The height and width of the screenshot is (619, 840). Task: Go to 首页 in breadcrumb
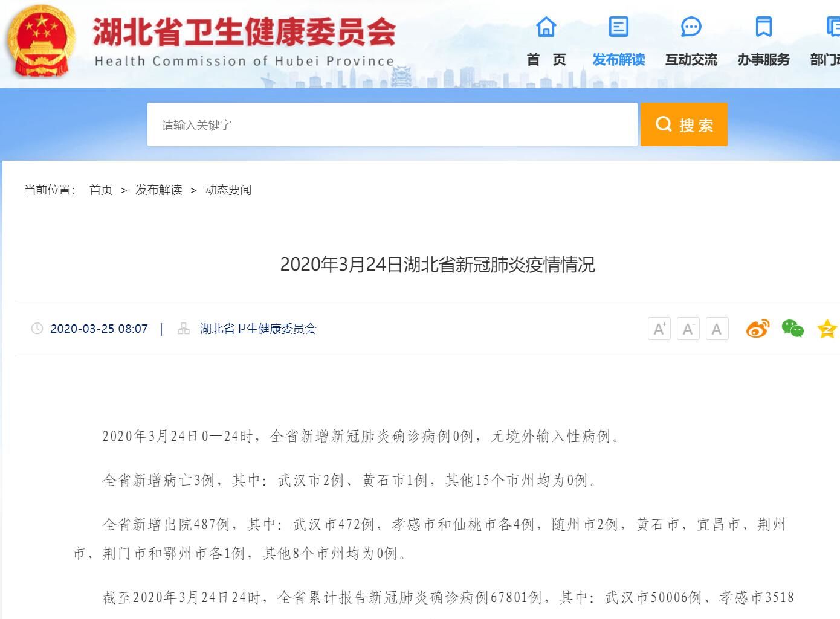coord(101,190)
